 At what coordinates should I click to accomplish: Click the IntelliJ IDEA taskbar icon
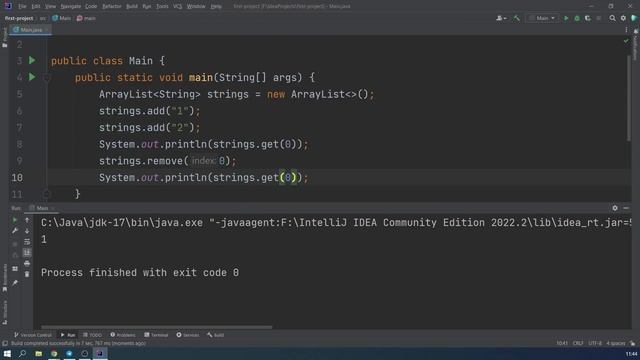coord(100,353)
